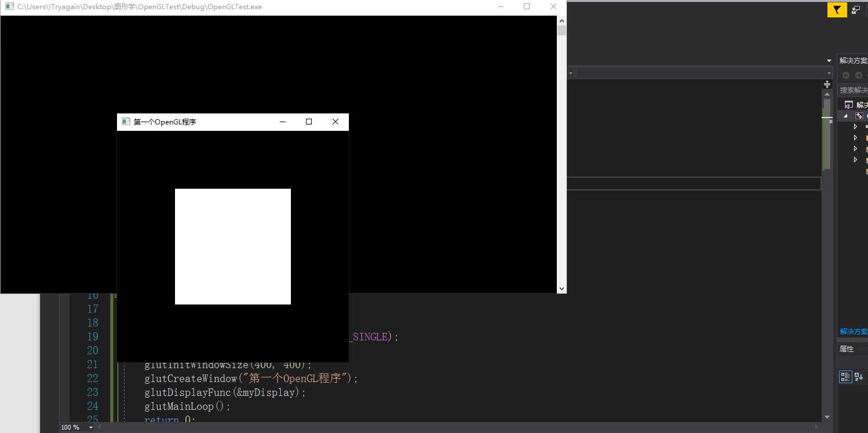Image resolution: width=868 pixels, height=433 pixels.
Task: Click the editor horizontal scroll-right arrow
Action: pyautogui.click(x=817, y=427)
